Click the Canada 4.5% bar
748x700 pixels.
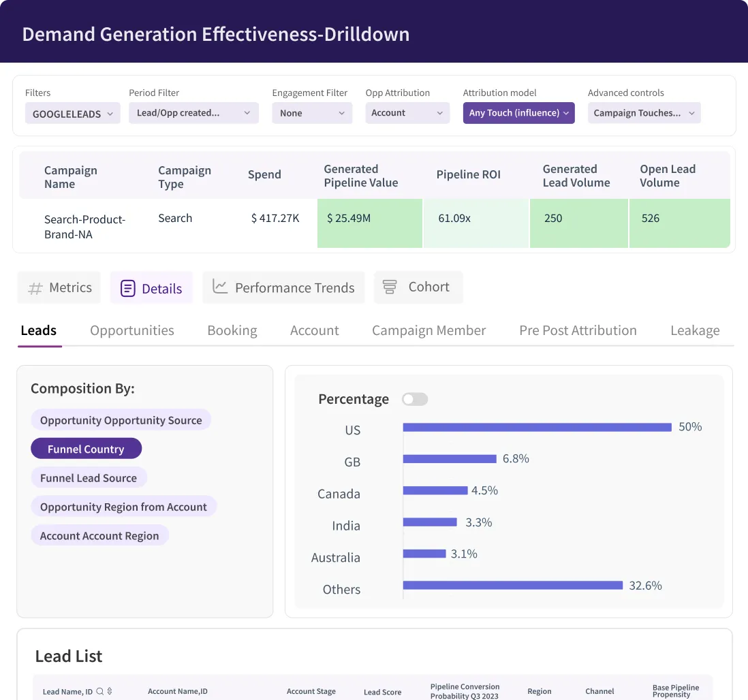pos(435,491)
